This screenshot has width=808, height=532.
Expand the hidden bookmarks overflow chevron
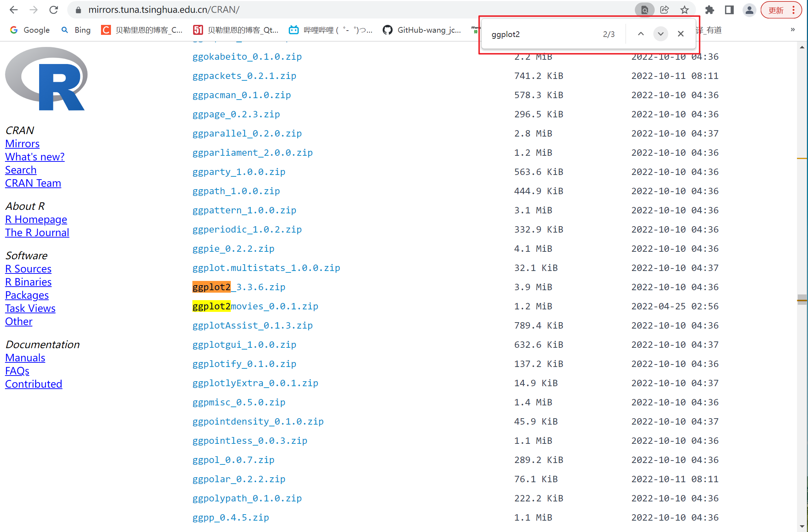point(792,30)
